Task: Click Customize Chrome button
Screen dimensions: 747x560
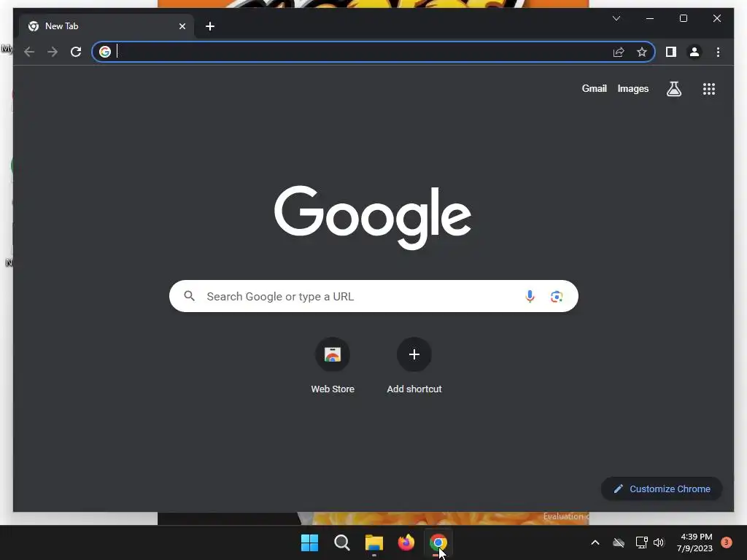Action: tap(661, 489)
